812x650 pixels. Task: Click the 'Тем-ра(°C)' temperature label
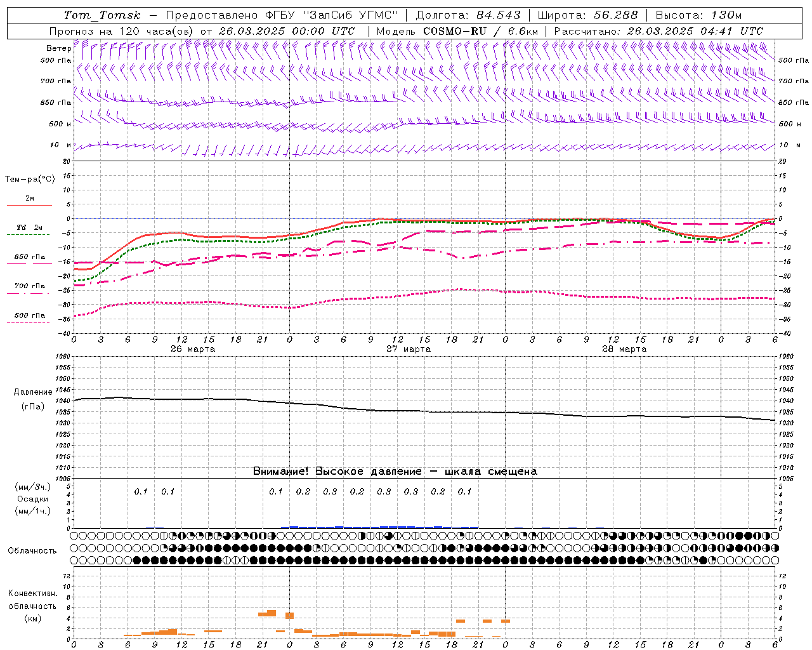coord(30,180)
